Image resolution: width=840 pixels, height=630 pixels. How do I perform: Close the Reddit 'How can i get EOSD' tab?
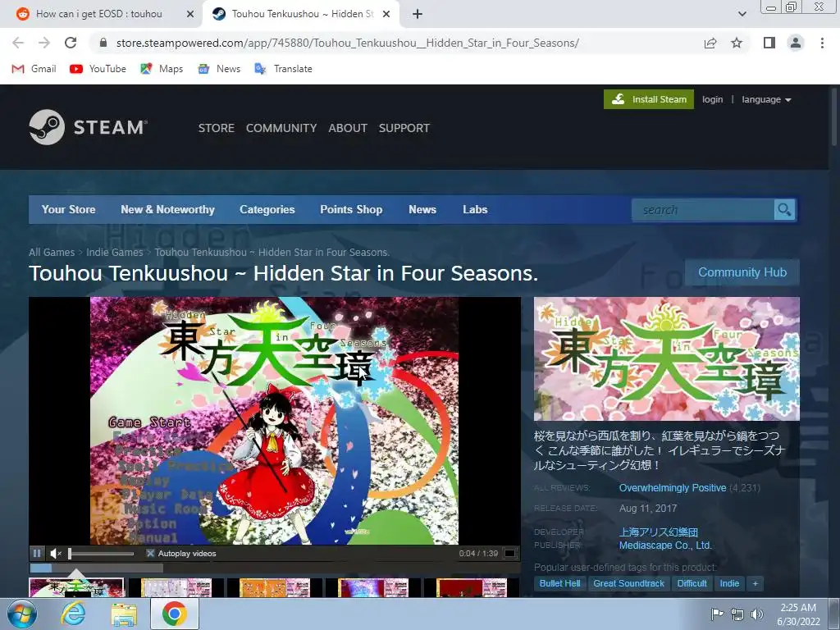(x=190, y=14)
